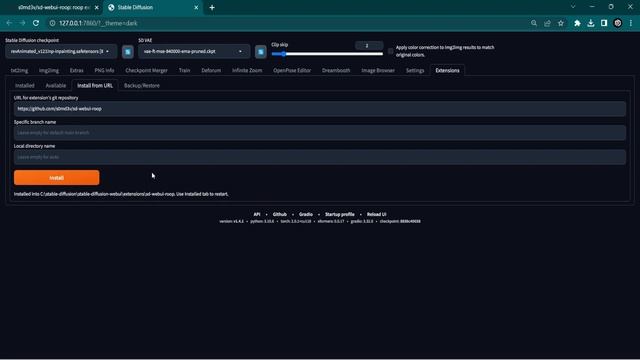Go back in browser history
The image size is (640, 360).
(x=9, y=23)
